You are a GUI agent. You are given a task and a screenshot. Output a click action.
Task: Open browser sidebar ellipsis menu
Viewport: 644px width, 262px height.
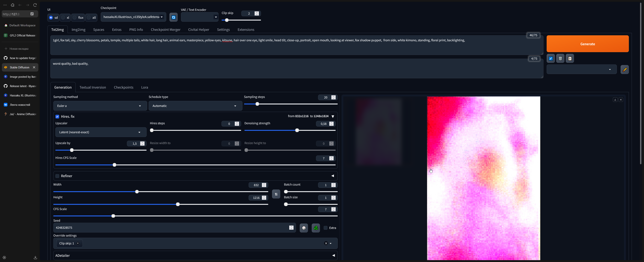click(x=5, y=5)
